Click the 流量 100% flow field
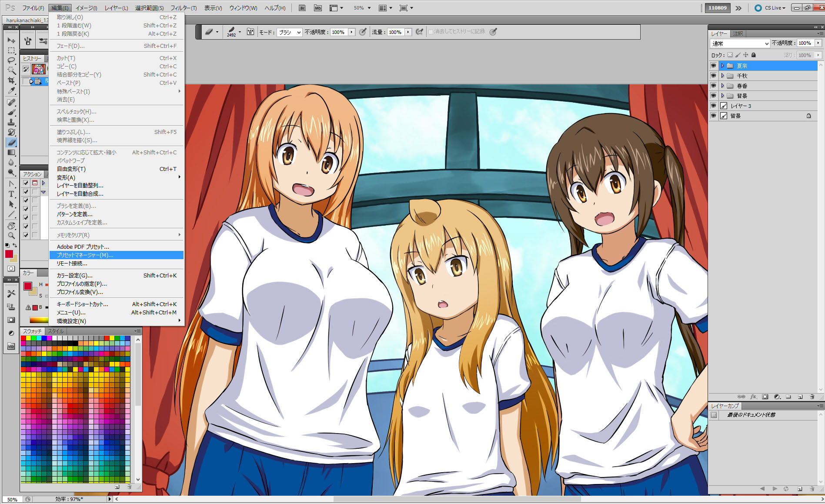This screenshot has height=504, width=825. click(x=396, y=32)
